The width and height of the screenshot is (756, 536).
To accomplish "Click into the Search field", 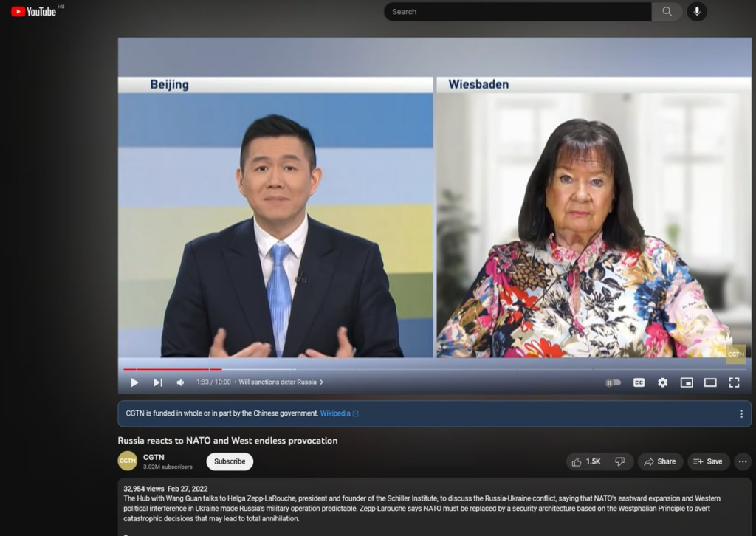I will click(x=517, y=11).
